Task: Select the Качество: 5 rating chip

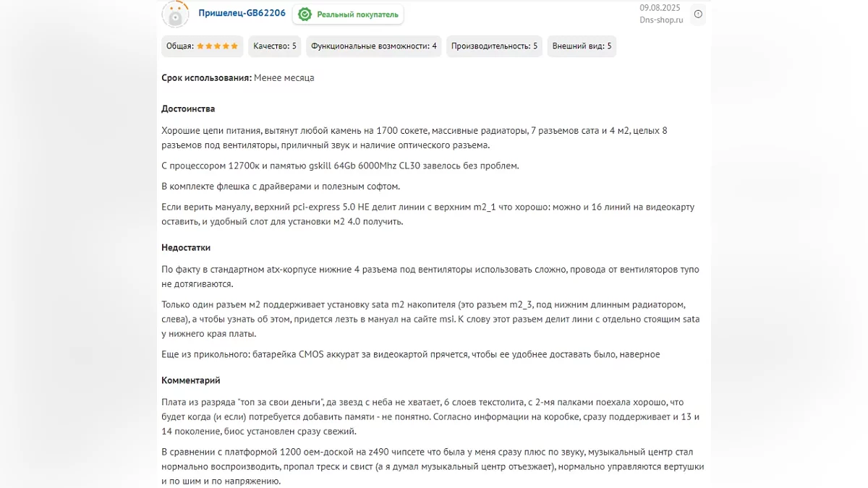Action: (x=275, y=46)
